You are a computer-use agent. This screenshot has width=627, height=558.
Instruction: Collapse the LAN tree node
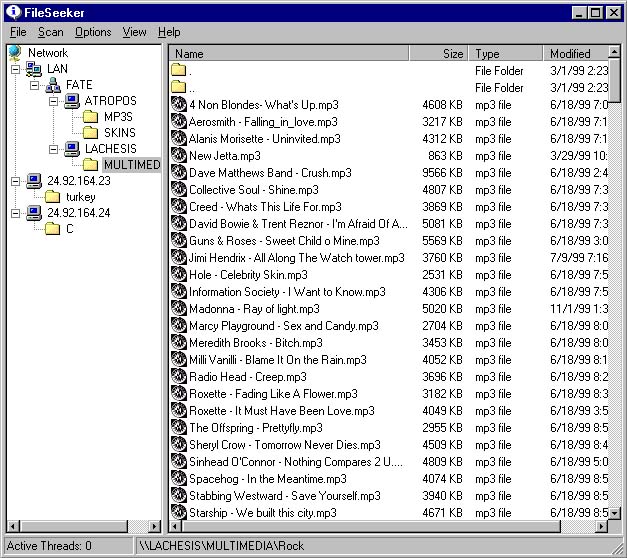pos(15,69)
